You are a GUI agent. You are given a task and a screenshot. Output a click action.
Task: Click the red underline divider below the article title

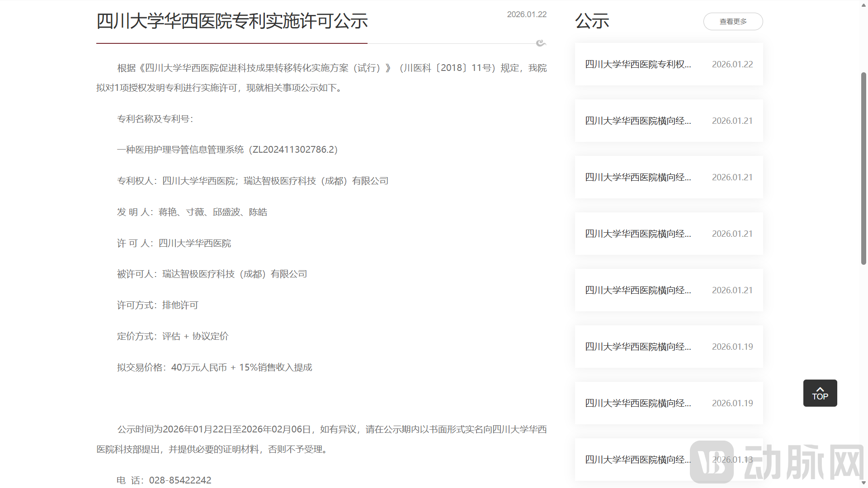[x=231, y=44]
